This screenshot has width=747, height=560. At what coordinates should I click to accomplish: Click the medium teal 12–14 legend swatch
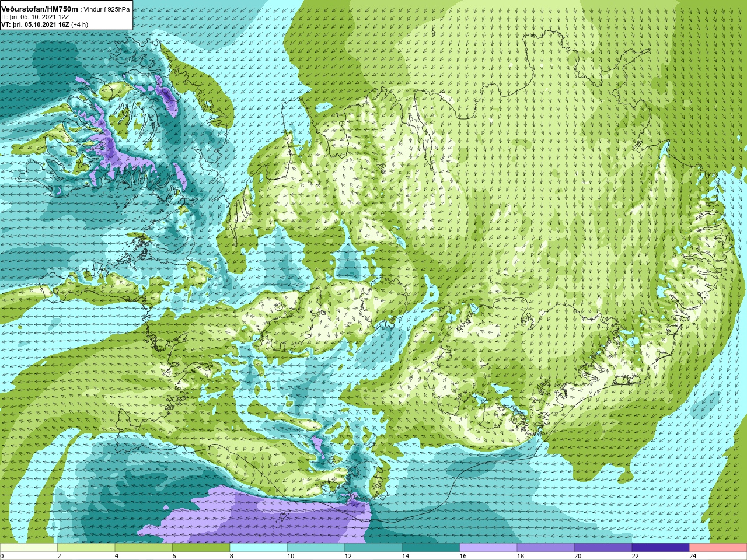coord(373,548)
